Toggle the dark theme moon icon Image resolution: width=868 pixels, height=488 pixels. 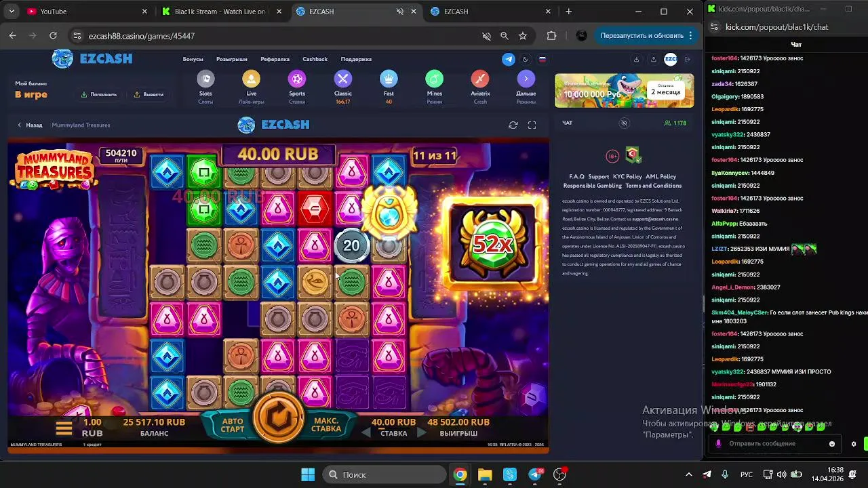(526, 59)
